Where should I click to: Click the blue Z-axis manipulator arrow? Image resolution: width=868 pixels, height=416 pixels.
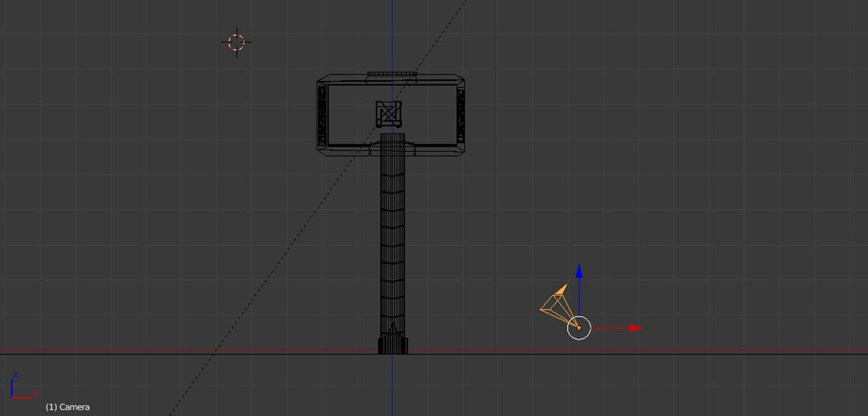coord(579,271)
